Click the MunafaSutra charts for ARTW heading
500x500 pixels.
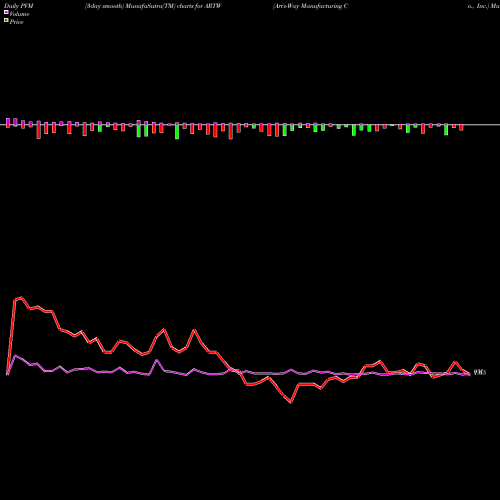[153, 6]
